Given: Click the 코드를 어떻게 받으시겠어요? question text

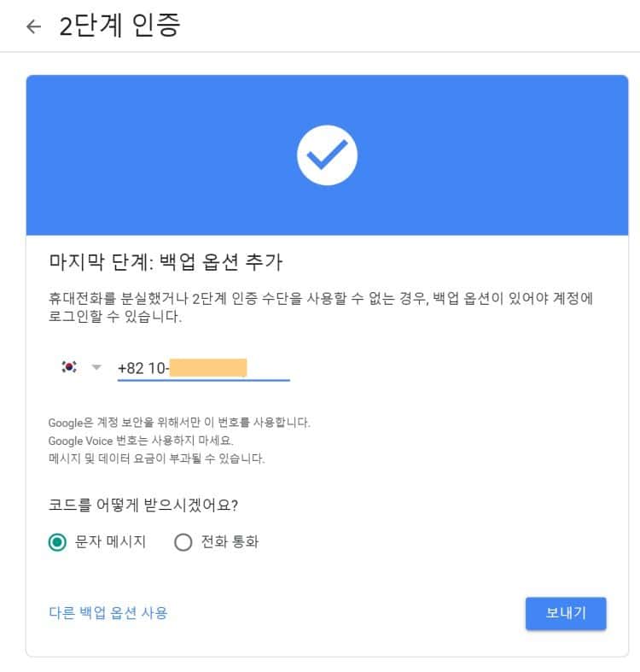Looking at the screenshot, I should point(143,503).
